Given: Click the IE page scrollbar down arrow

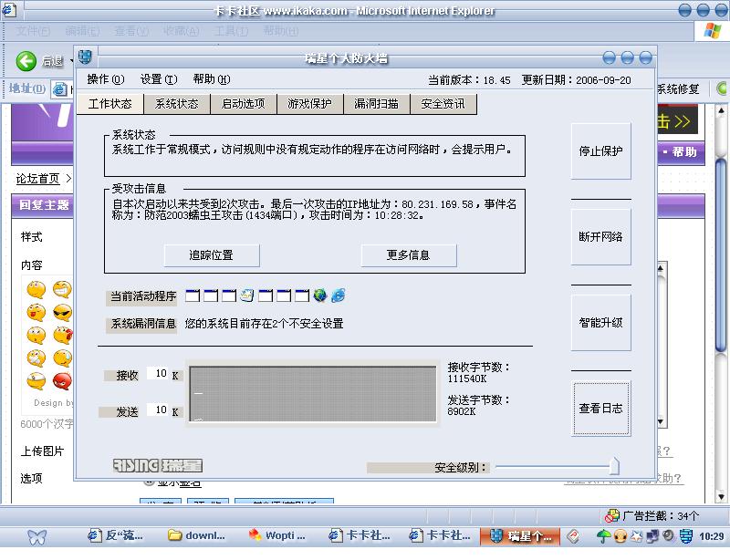Looking at the screenshot, I should (721, 497).
